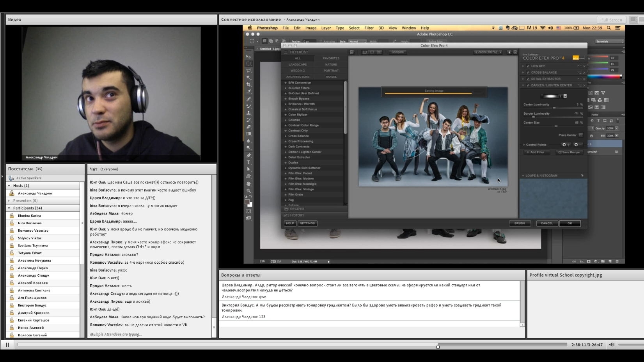Click OK in Color Efex Pro

tap(570, 224)
